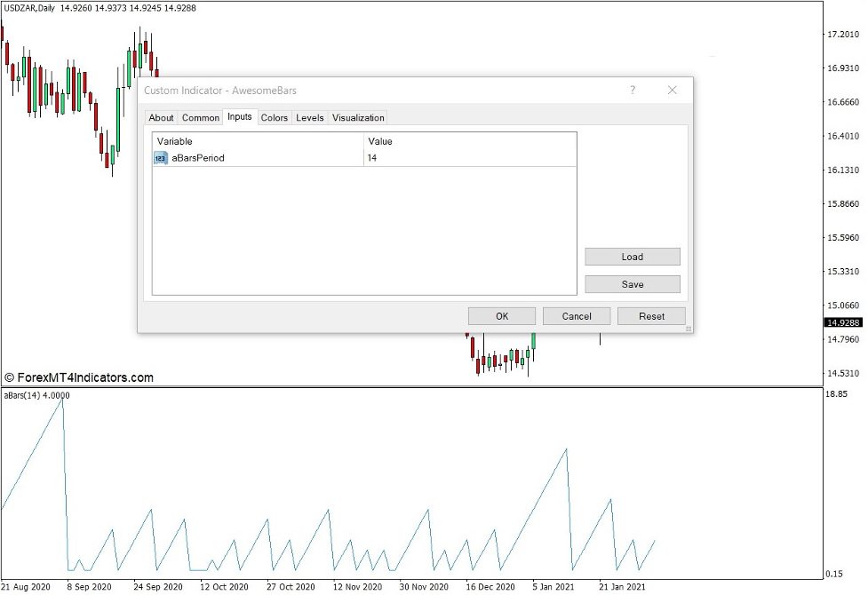Open the dialog help with the question mark icon

tap(632, 91)
